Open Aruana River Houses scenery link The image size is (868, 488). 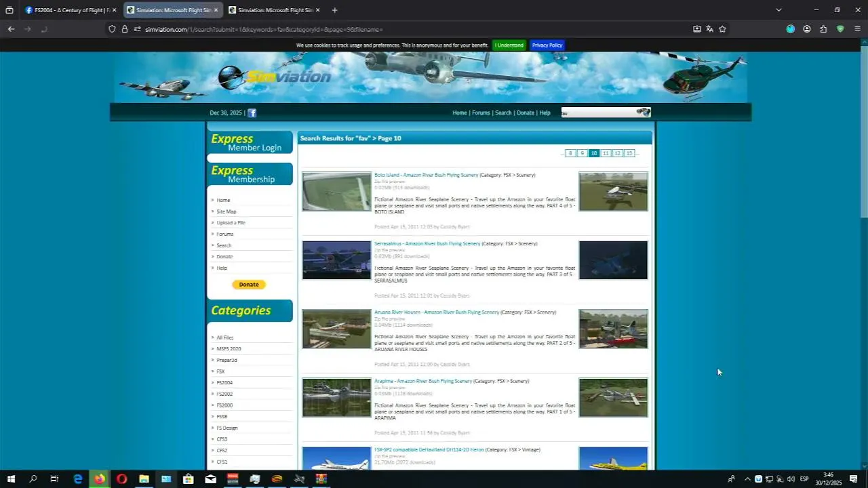(437, 312)
